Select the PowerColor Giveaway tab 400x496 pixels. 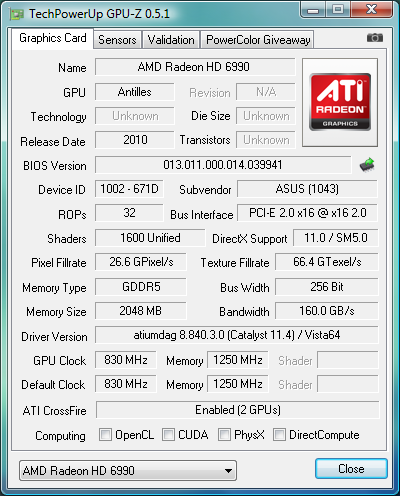(258, 40)
